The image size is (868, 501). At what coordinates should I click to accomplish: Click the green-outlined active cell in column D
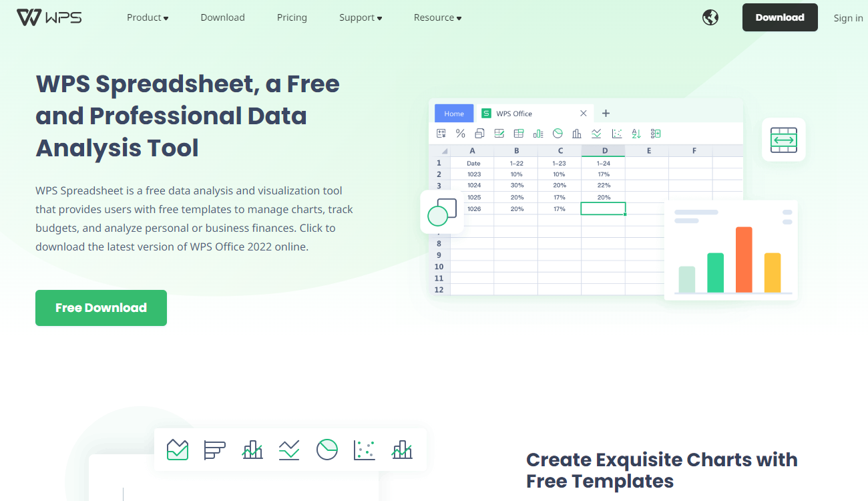(x=604, y=208)
